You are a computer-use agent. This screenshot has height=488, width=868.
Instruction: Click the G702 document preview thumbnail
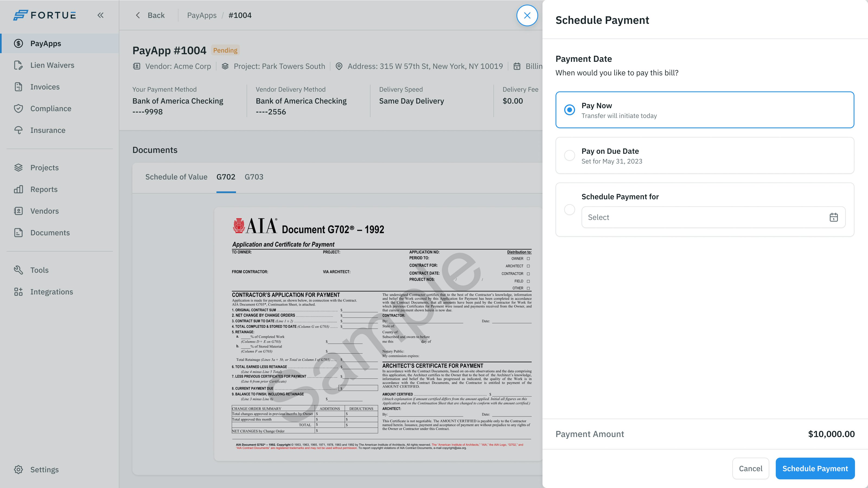(378, 334)
